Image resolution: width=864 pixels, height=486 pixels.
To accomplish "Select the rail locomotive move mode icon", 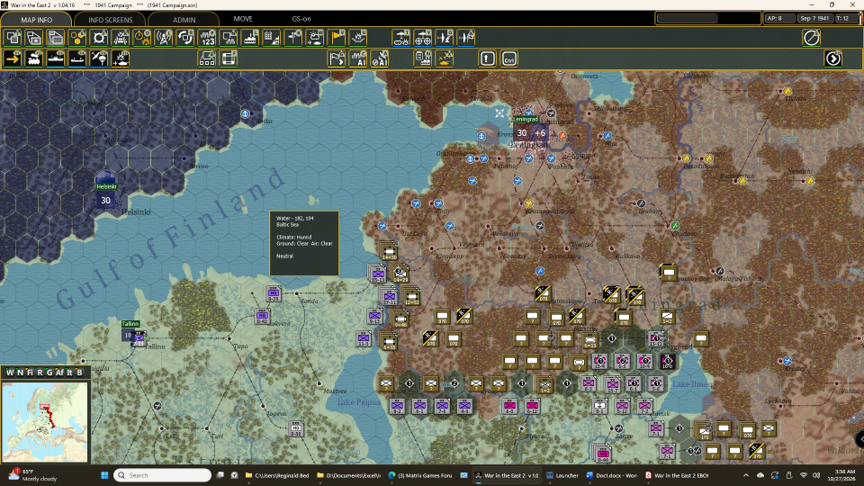I will coord(34,58).
